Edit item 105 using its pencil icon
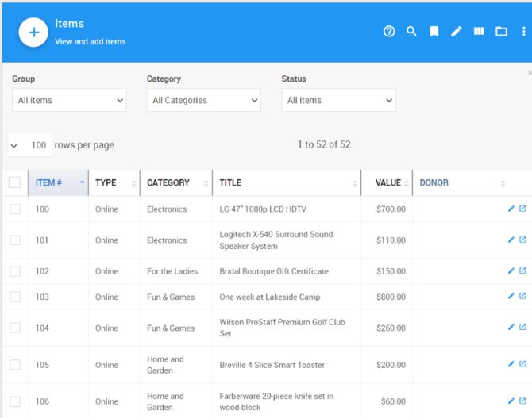The width and height of the screenshot is (532, 418). coord(511,364)
